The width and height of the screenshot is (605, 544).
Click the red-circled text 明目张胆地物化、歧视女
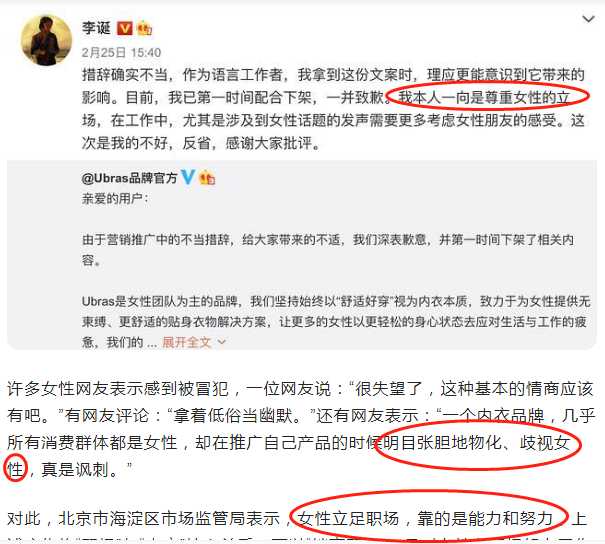(477, 442)
